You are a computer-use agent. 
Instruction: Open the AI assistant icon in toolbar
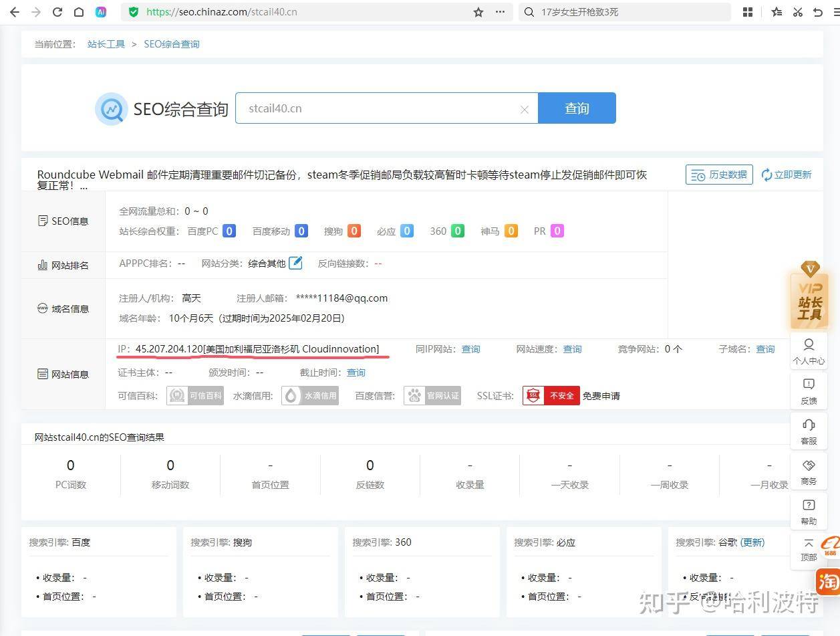pos(101,12)
